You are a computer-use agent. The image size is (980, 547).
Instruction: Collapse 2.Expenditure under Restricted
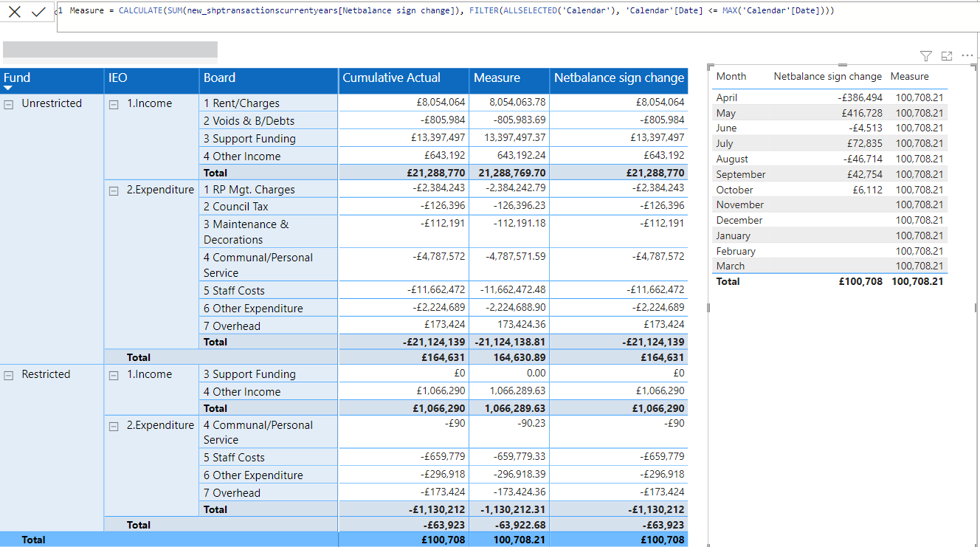click(x=114, y=426)
